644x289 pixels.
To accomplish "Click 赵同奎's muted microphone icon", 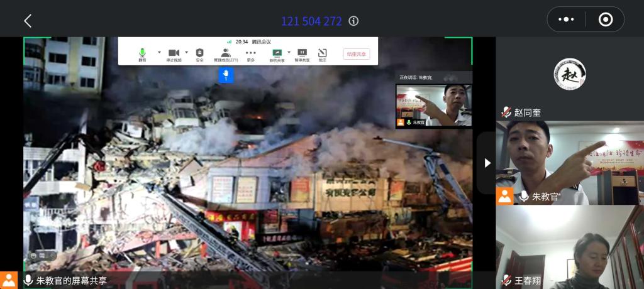I will coord(506,112).
